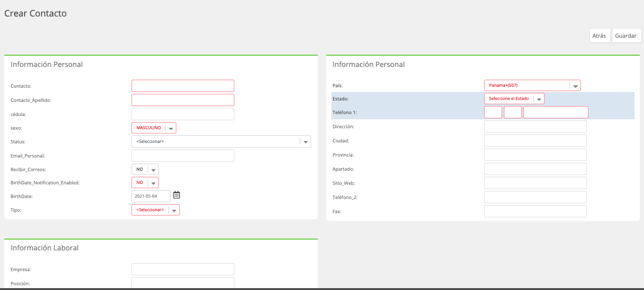Click the Empresa input field
Viewport: 644px width, 290px height.
(x=183, y=269)
